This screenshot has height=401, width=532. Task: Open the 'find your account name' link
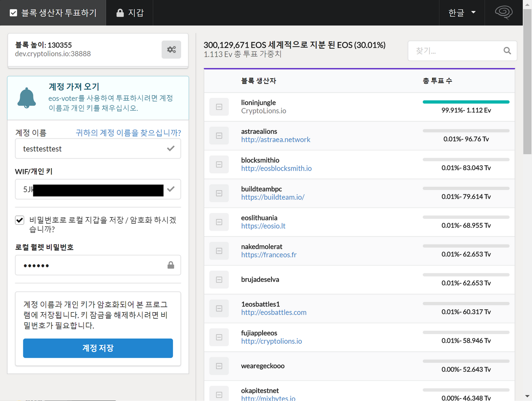128,133
